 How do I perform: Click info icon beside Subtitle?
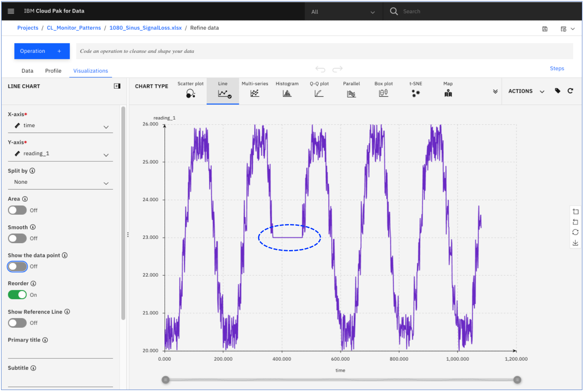(x=33, y=368)
